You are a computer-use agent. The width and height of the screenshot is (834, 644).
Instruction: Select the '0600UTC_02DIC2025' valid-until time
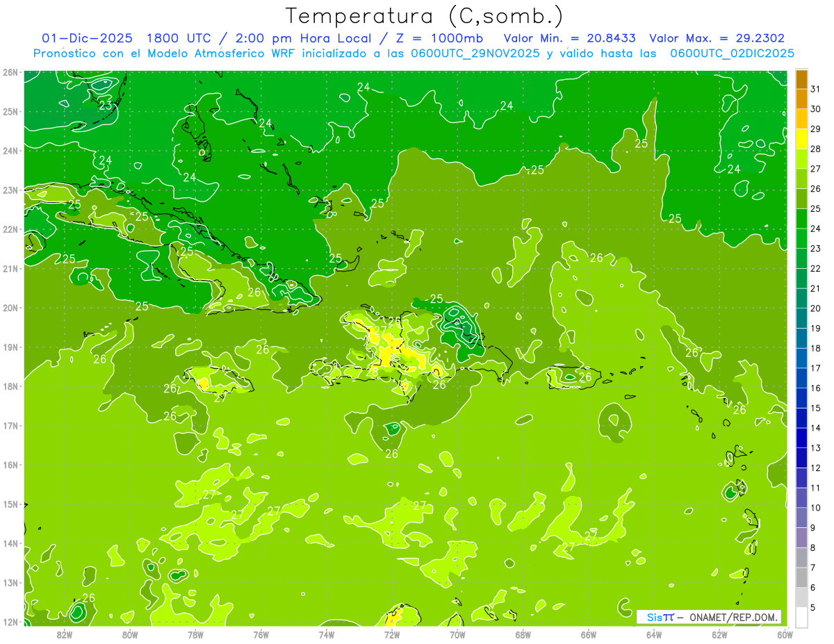click(732, 53)
